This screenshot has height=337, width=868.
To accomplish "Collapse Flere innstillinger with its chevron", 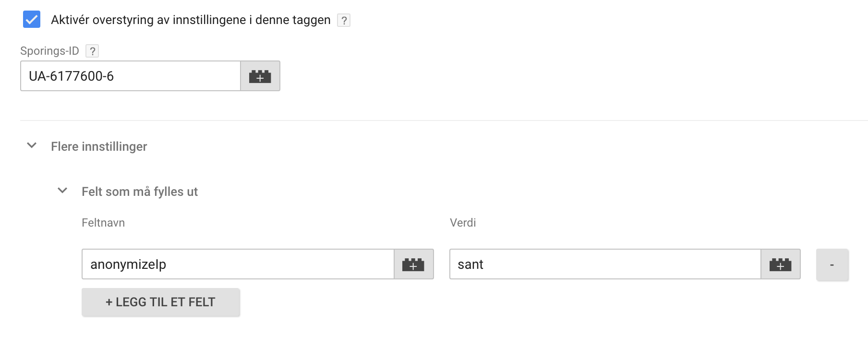I will [x=32, y=145].
